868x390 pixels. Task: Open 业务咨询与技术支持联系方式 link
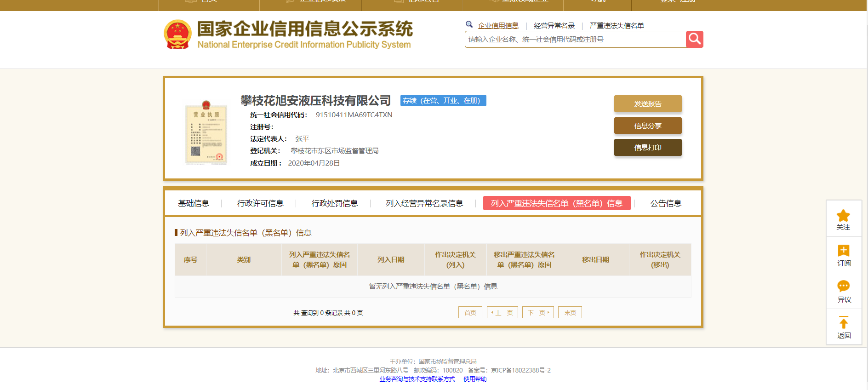coord(417,379)
